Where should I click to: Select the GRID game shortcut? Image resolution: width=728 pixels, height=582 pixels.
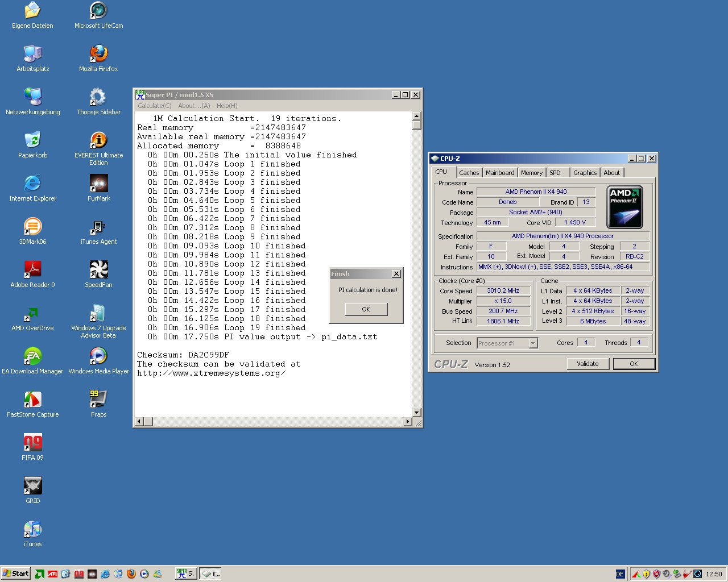point(32,490)
